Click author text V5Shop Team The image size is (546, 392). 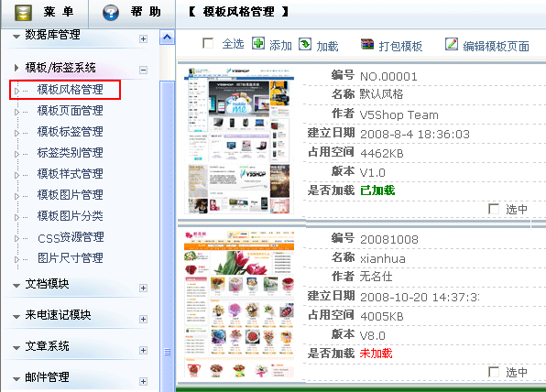[x=399, y=114]
